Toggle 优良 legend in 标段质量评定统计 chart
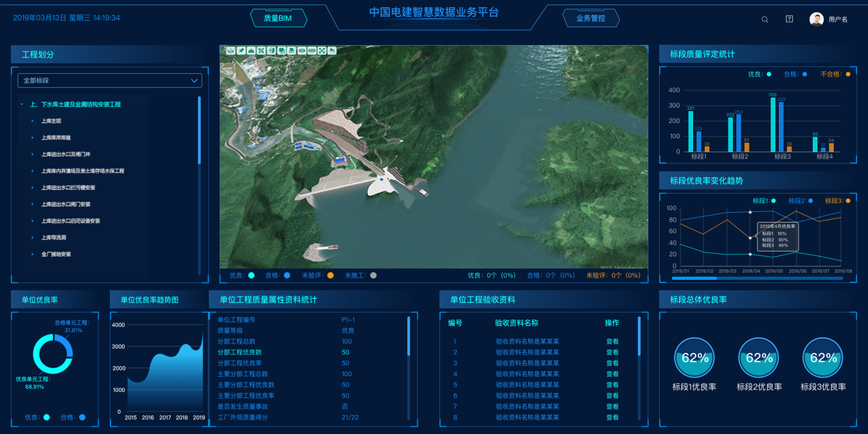The width and height of the screenshot is (868, 434). click(759, 74)
